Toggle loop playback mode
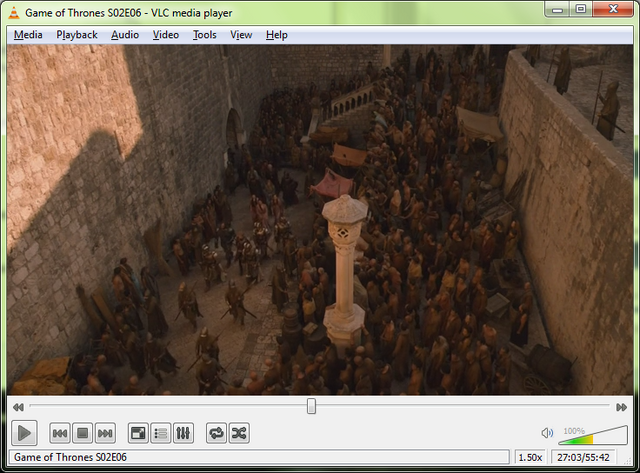The height and width of the screenshot is (473, 640). [x=216, y=433]
